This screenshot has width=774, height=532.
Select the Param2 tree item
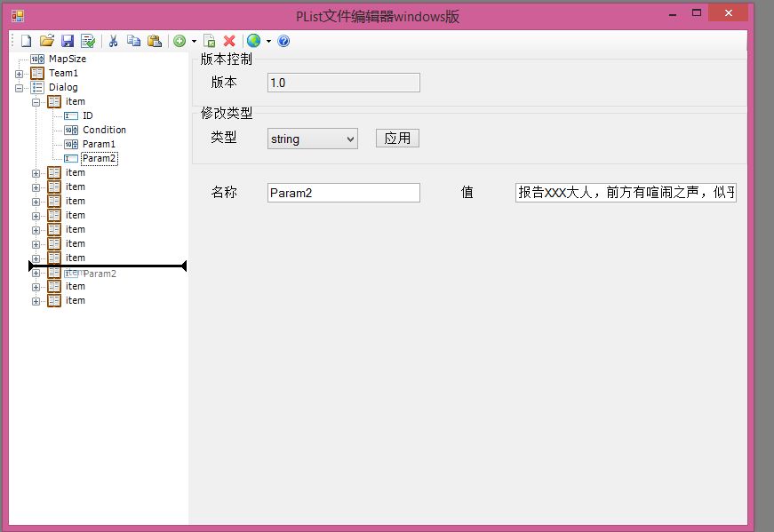[x=98, y=158]
